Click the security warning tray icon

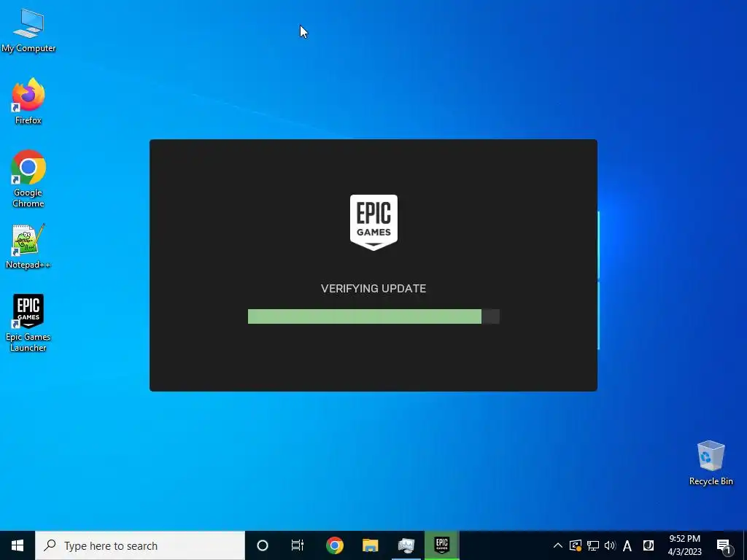click(x=576, y=545)
